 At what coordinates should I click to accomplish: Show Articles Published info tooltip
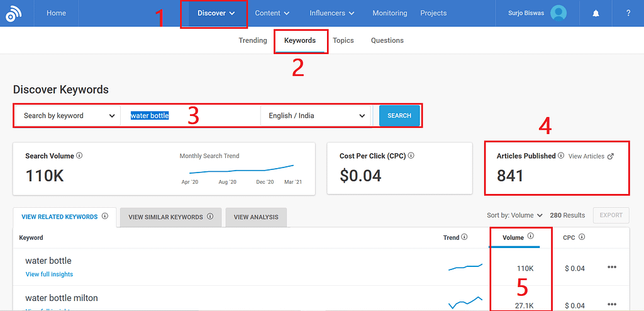(560, 156)
